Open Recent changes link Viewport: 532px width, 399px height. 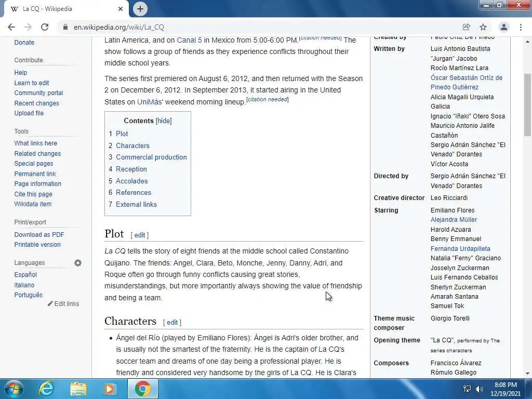click(x=37, y=103)
